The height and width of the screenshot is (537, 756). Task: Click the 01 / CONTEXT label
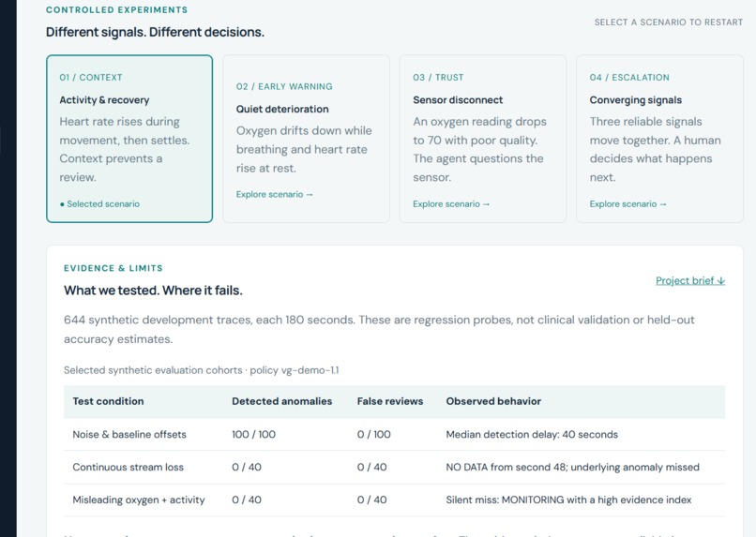[91, 78]
